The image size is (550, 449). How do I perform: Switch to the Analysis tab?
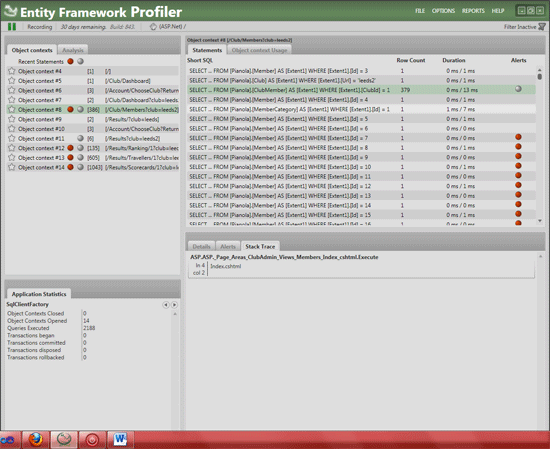[73, 50]
